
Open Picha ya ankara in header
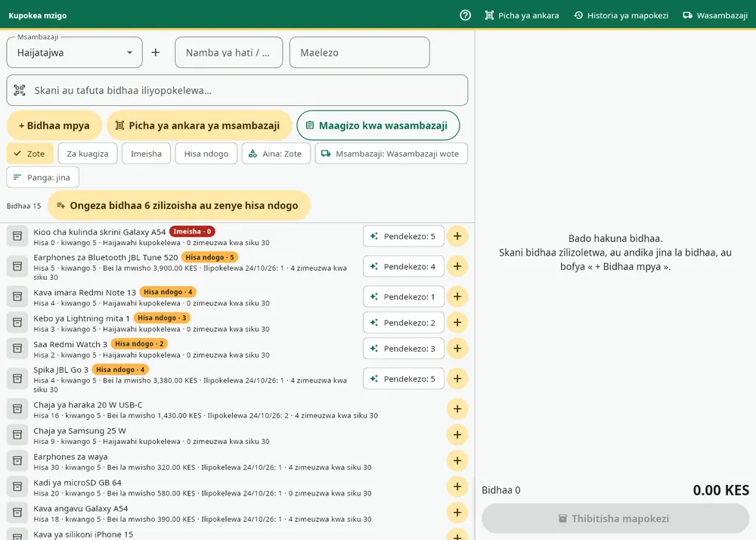tap(522, 15)
